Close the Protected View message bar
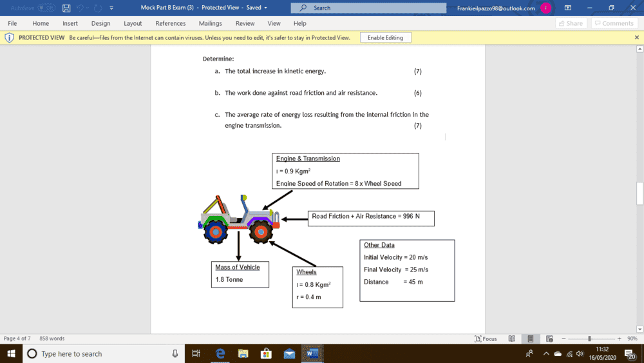Image resolution: width=644 pixels, height=363 pixels. coord(636,37)
